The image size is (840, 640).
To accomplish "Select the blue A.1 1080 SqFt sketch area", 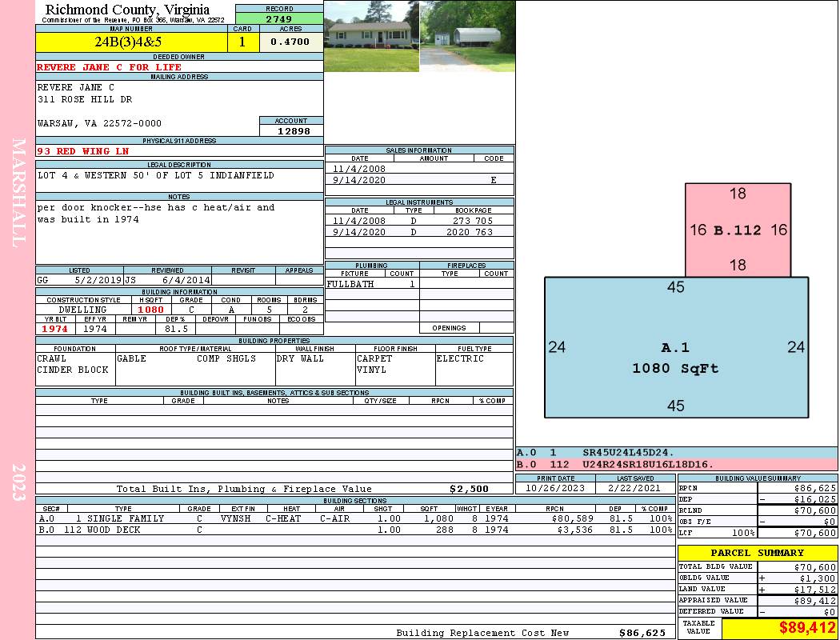I will [676, 347].
